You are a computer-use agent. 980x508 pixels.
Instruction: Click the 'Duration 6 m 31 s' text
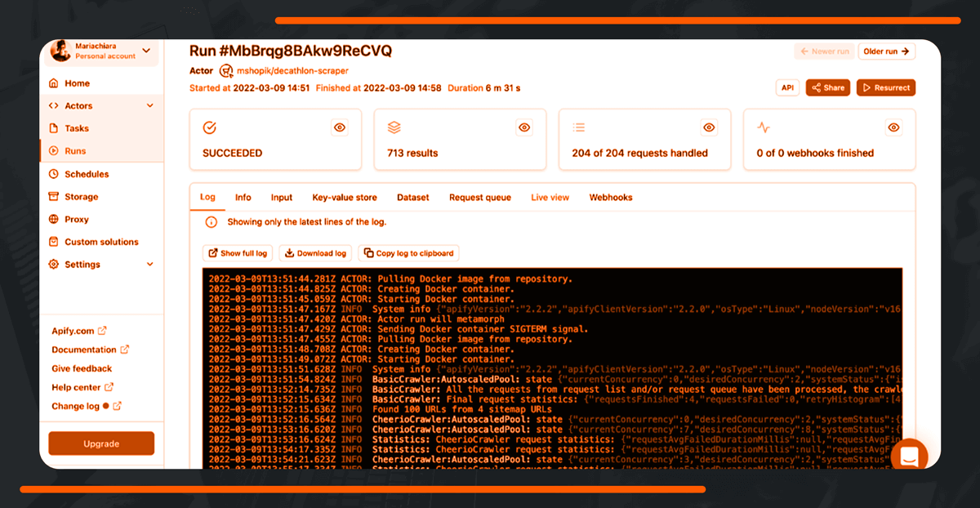pyautogui.click(x=483, y=87)
